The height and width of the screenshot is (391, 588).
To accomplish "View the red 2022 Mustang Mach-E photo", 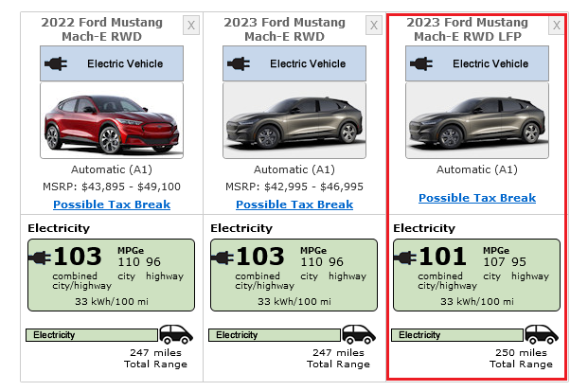I will [112, 120].
